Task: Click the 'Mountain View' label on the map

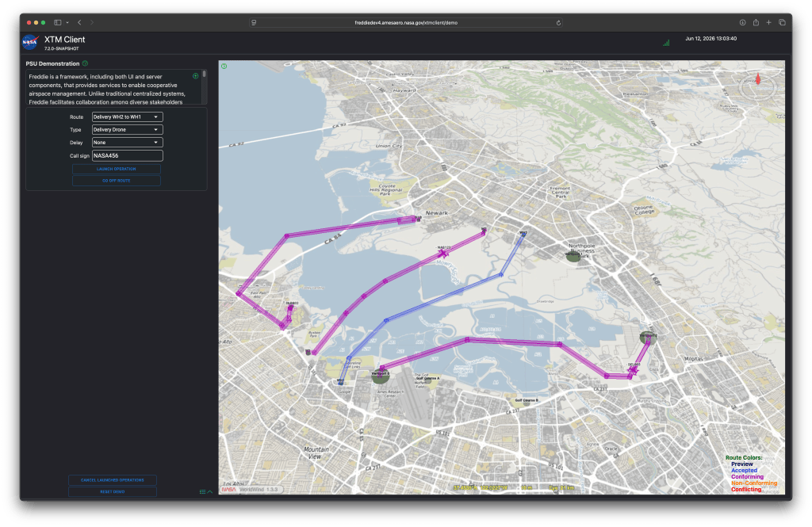Action: 316,453
